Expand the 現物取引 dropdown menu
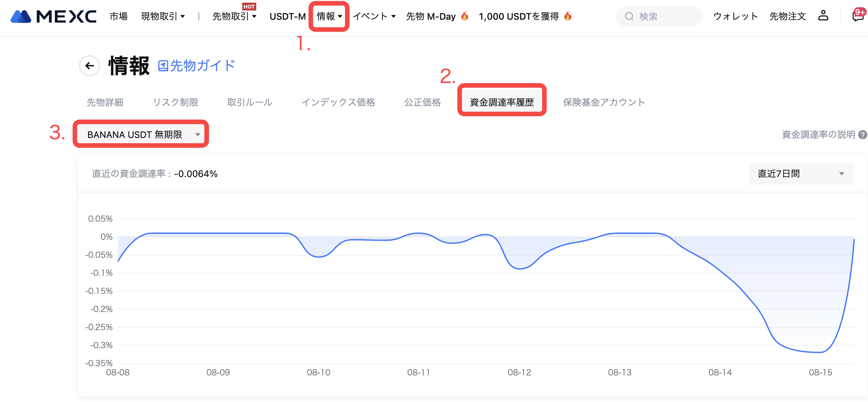The height and width of the screenshot is (402, 868). pyautogui.click(x=163, y=16)
